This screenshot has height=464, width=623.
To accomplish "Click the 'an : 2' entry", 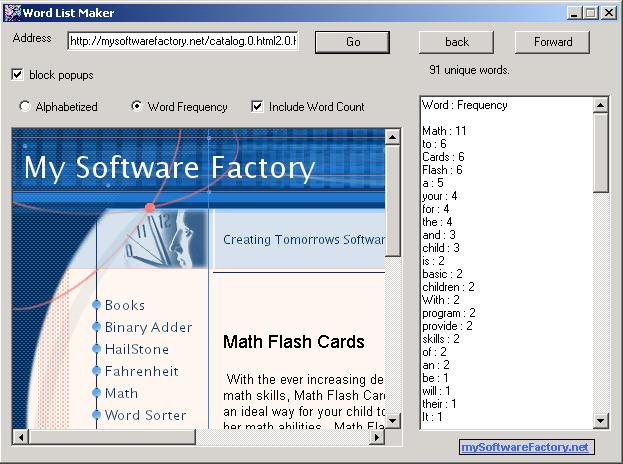I will click(436, 365).
